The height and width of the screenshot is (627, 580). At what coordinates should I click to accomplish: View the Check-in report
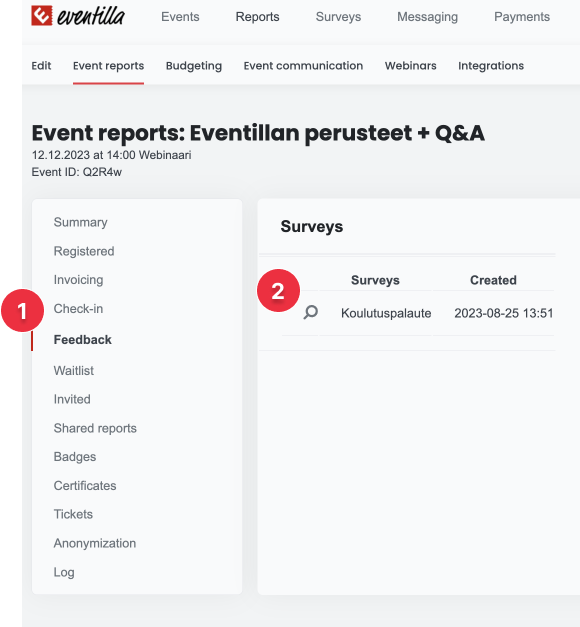pyautogui.click(x=78, y=309)
